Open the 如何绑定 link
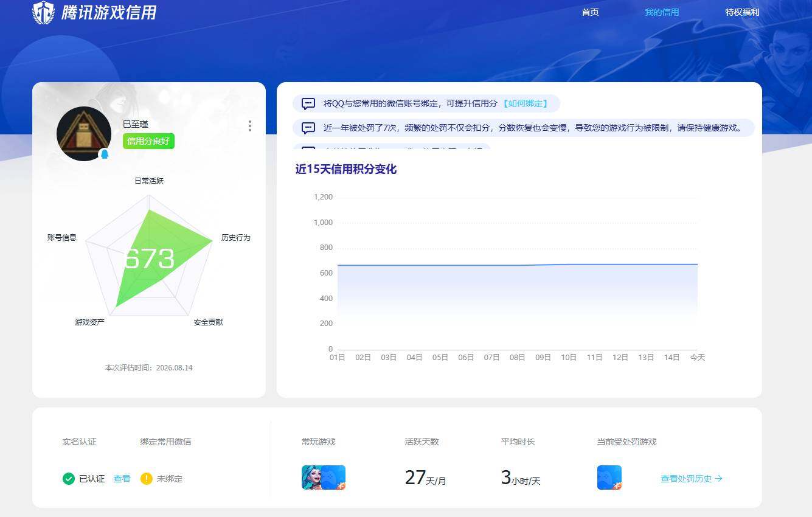The image size is (812, 517). click(525, 103)
